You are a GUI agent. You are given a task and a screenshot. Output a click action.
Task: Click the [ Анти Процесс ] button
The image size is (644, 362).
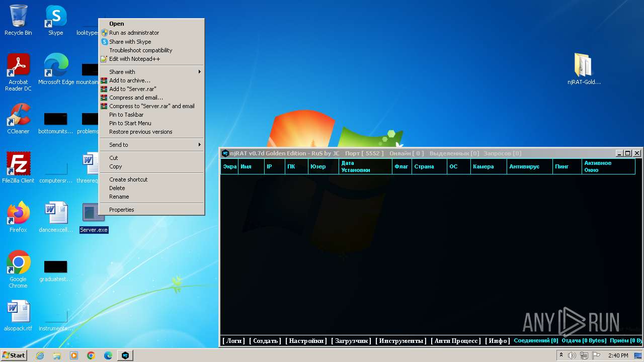(456, 341)
